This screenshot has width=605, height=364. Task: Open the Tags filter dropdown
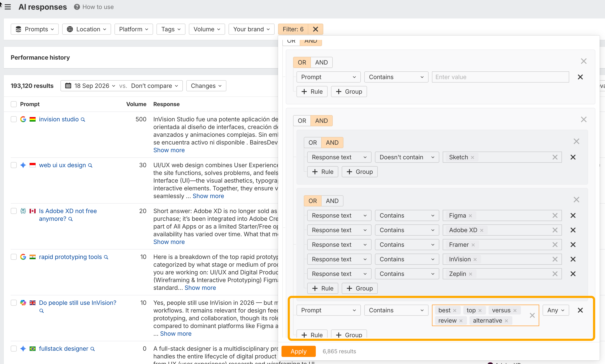[171, 29]
